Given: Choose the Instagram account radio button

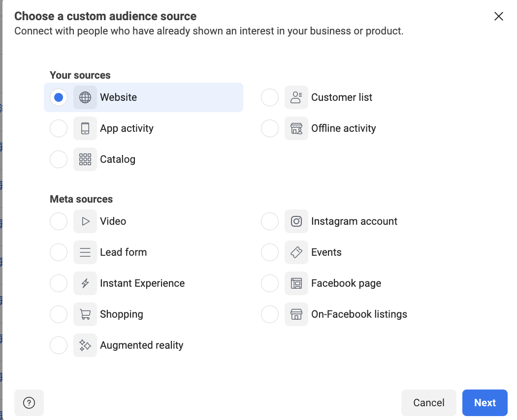Looking at the screenshot, I should (270, 221).
